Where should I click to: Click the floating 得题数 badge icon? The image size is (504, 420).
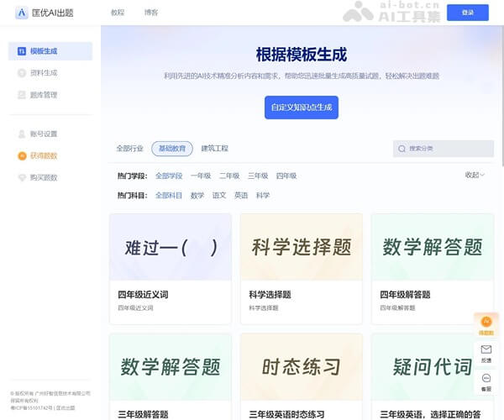[486, 323]
